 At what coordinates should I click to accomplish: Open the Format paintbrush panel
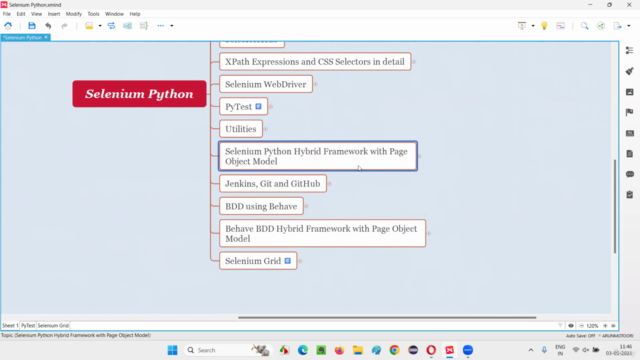point(629,71)
